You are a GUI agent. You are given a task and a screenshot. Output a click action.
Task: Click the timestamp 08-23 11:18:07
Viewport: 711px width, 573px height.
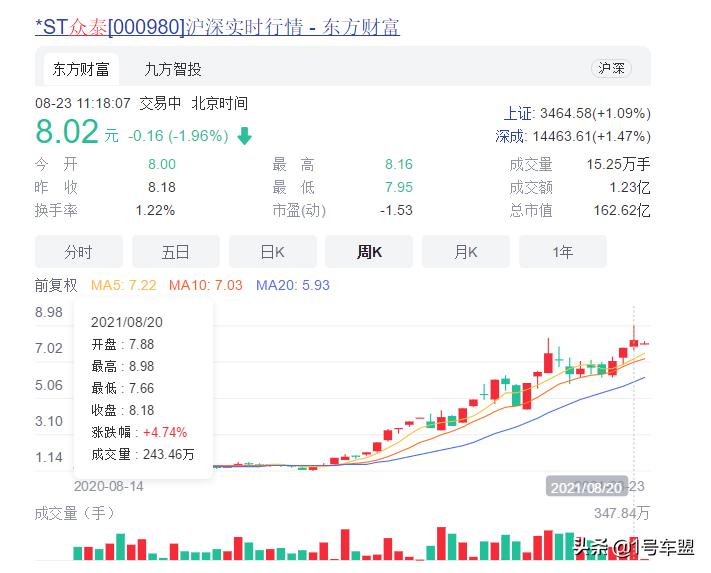coord(83,104)
